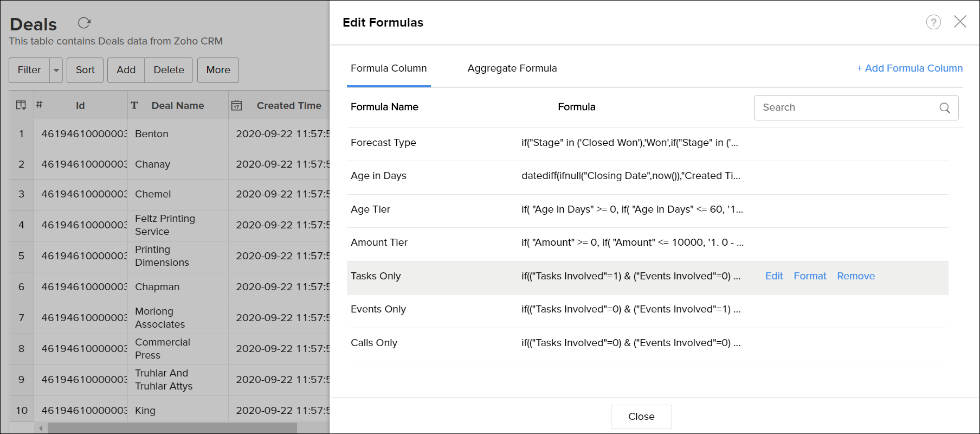This screenshot has height=434, width=980.
Task: Click the search magnifier icon
Action: (944, 108)
